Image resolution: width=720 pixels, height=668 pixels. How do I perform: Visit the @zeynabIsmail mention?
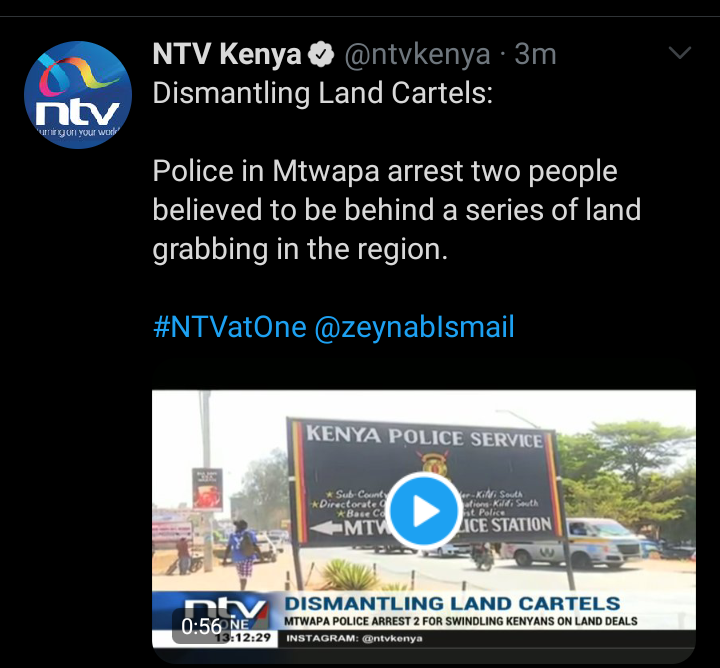[414, 328]
